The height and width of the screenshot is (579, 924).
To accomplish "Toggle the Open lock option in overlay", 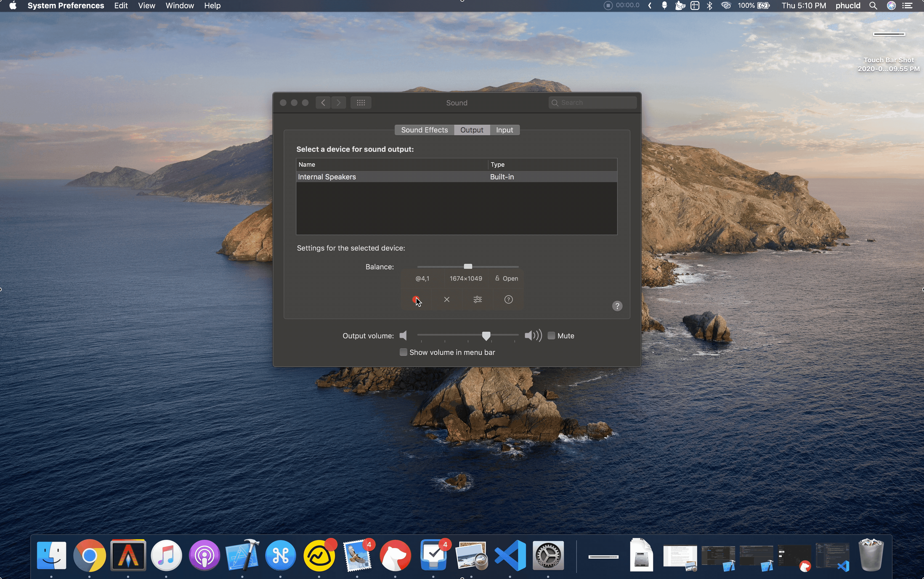I will pyautogui.click(x=506, y=278).
